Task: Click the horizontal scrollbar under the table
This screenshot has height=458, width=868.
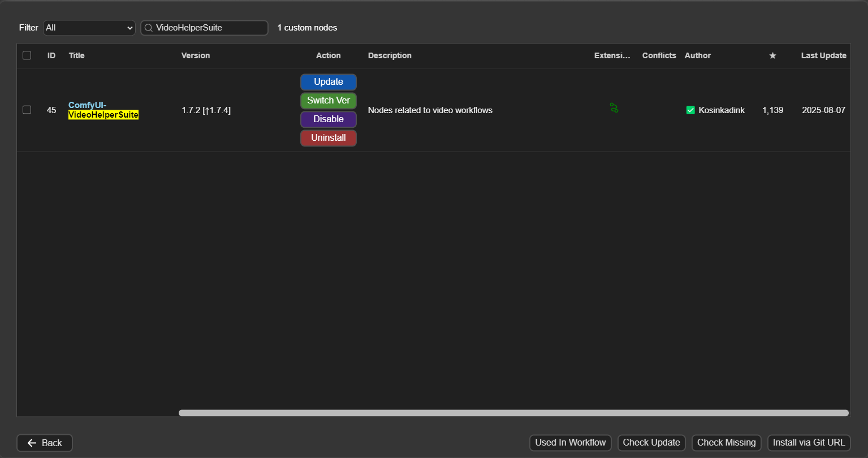Action: coord(513,413)
